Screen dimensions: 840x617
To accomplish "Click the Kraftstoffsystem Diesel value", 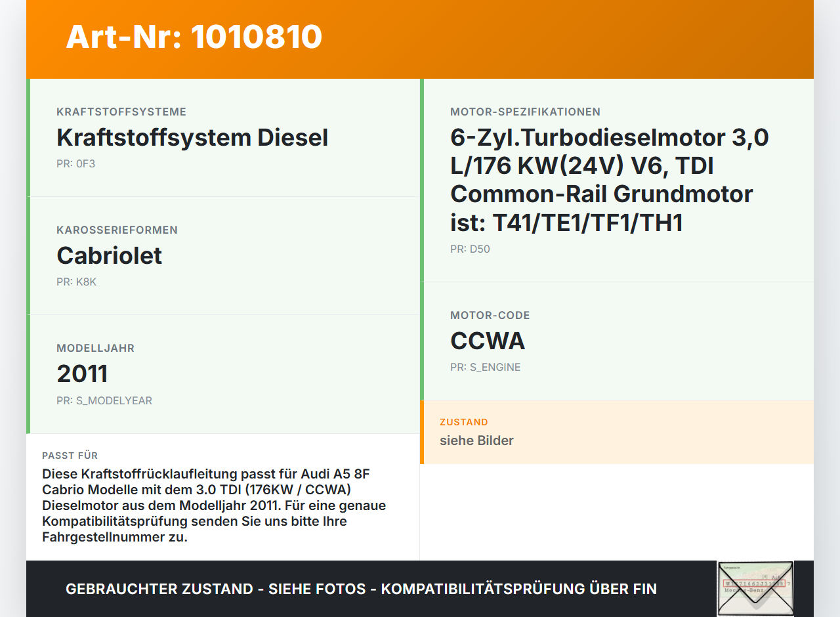I will (192, 137).
